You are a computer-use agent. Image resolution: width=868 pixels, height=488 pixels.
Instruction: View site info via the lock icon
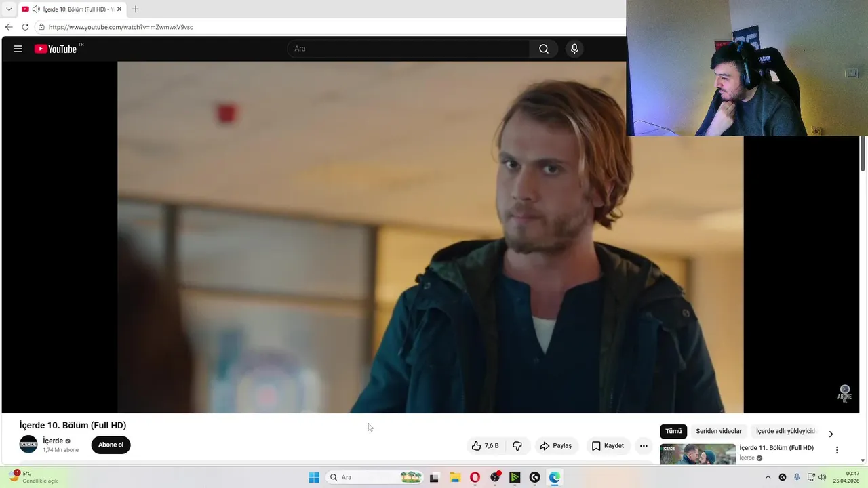point(41,27)
